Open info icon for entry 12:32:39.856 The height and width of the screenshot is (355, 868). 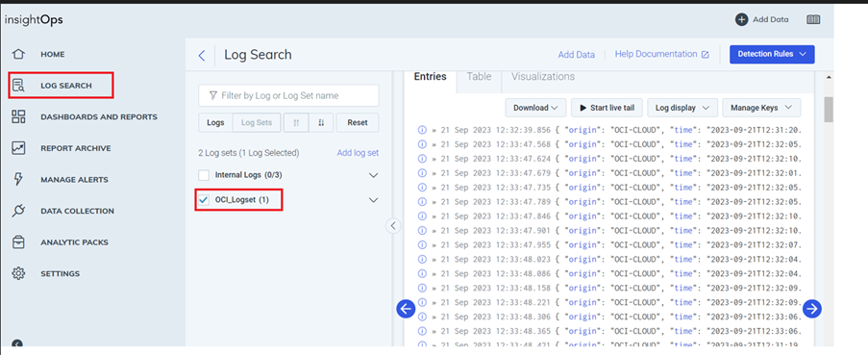(x=422, y=130)
